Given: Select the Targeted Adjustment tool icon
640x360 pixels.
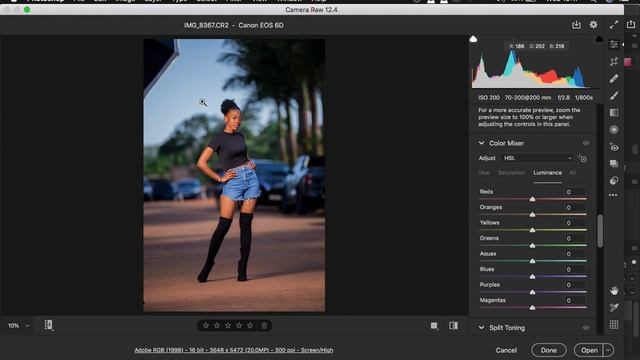Looking at the screenshot, I should pyautogui.click(x=583, y=158).
